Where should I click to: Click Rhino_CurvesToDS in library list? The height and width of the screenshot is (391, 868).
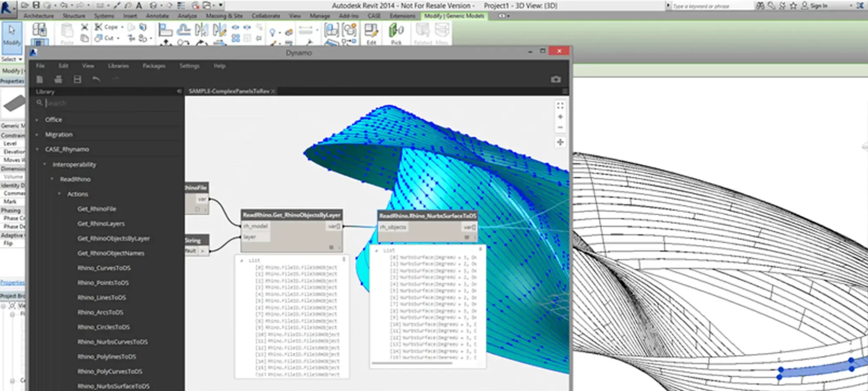104,268
